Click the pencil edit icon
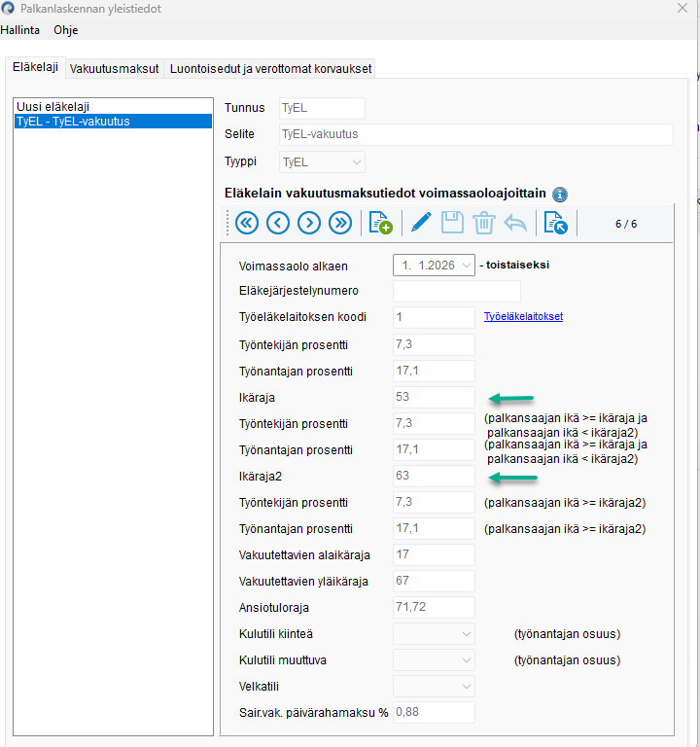Screen dimensions: 700x747 tap(421, 223)
